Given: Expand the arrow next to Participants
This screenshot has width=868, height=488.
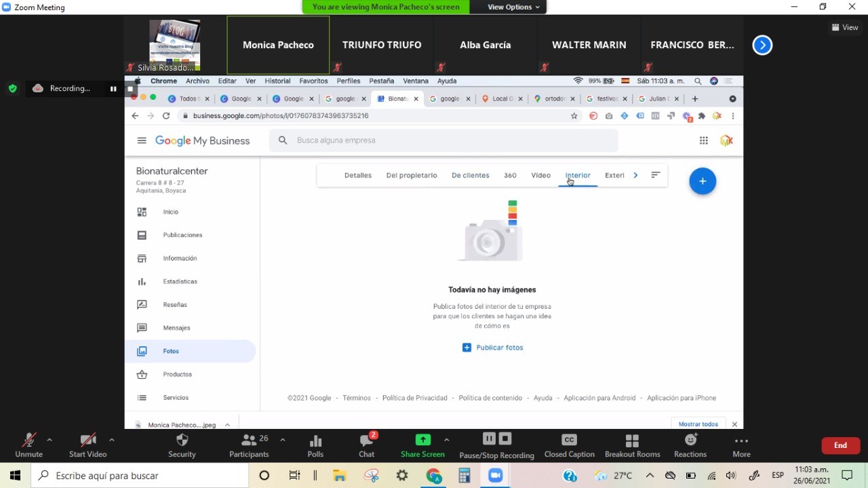Looking at the screenshot, I should click(283, 440).
